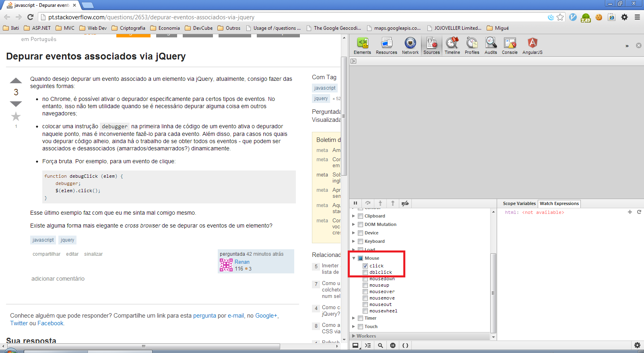Open the Audits panel in DevTools
Viewport: 644px width, 353px height.
(x=491, y=46)
